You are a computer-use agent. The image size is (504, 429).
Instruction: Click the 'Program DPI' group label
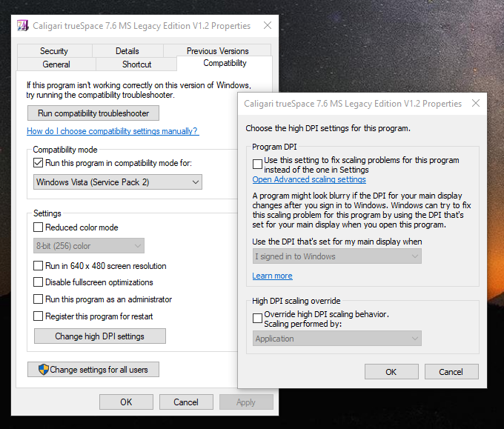pos(274,147)
